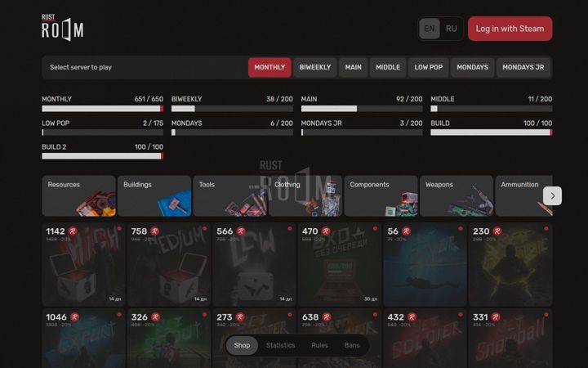Click currency icon next to 566
588x368 pixels.
[x=241, y=231]
